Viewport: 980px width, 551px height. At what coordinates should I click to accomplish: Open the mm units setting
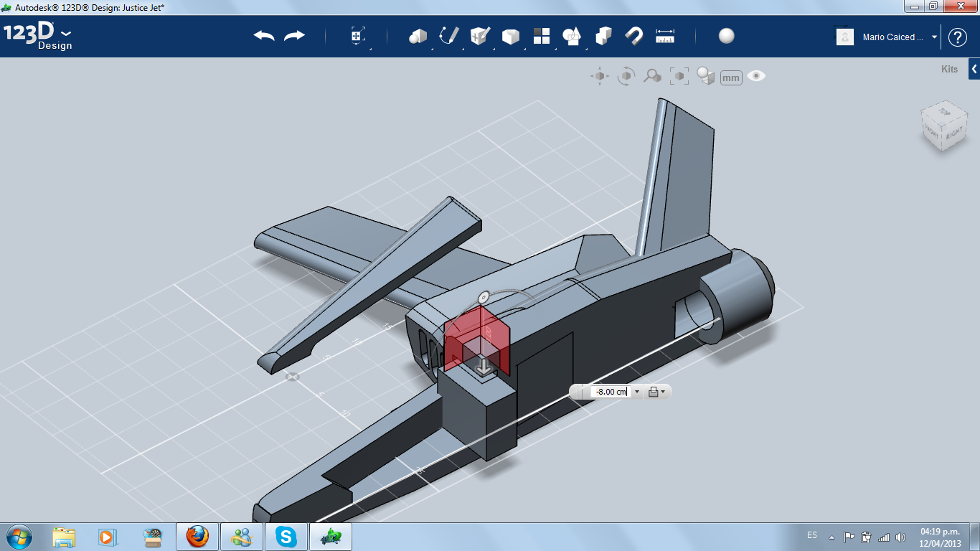731,77
